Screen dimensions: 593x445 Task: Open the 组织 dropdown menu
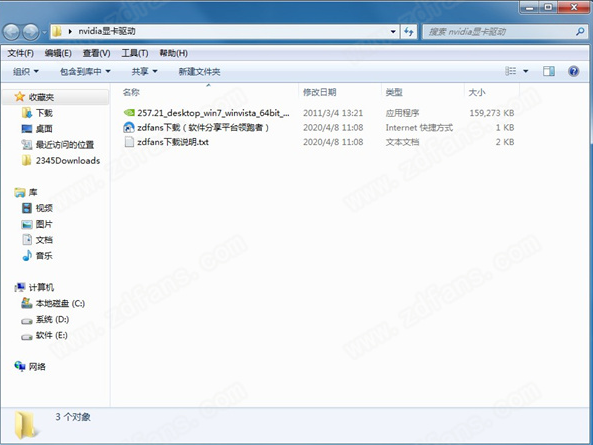pos(26,71)
